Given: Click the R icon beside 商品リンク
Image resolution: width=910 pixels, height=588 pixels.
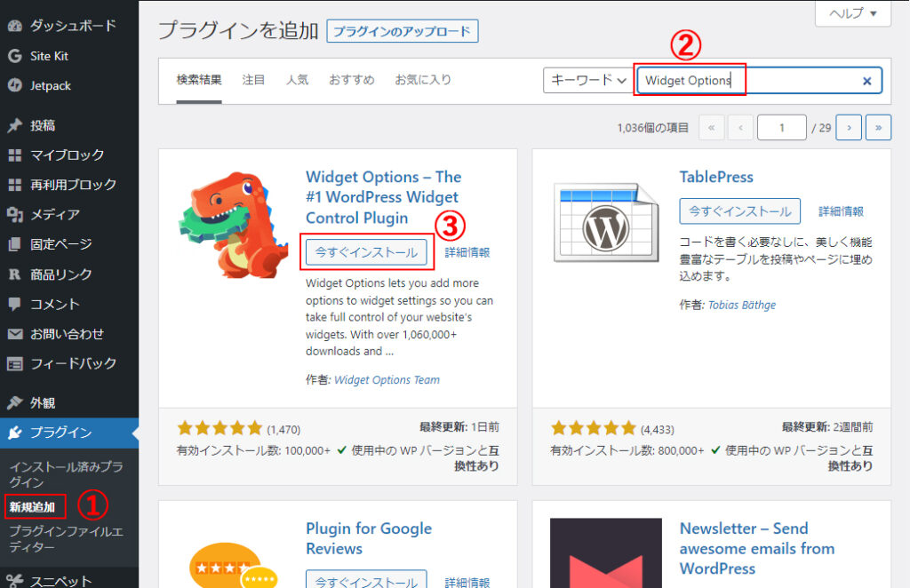Looking at the screenshot, I should coord(15,274).
